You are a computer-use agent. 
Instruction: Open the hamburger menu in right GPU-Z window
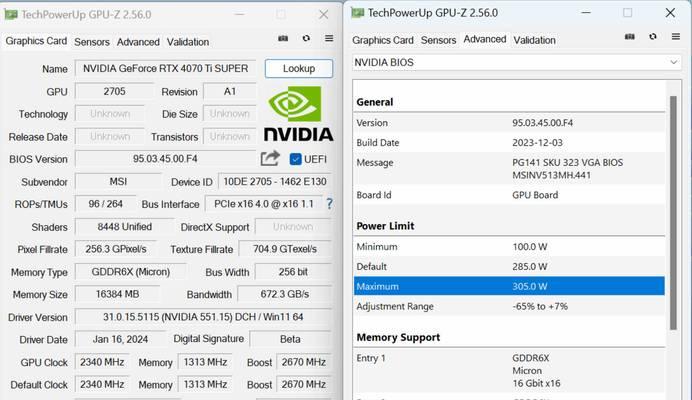tap(676, 37)
